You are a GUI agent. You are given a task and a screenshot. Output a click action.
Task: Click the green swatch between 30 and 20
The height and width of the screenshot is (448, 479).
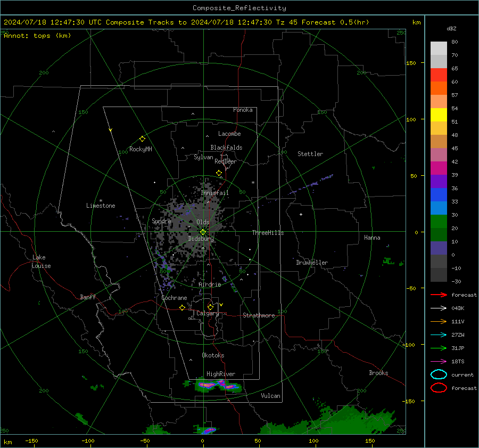[x=439, y=222]
